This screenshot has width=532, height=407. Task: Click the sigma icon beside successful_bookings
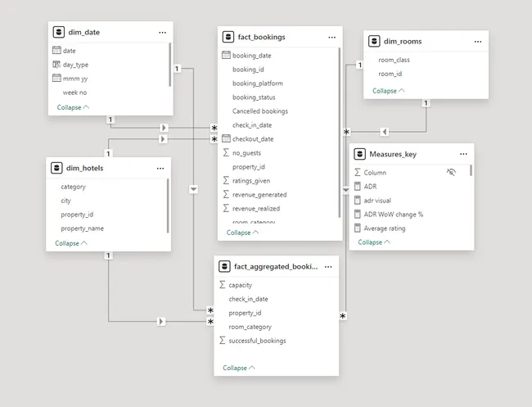223,341
